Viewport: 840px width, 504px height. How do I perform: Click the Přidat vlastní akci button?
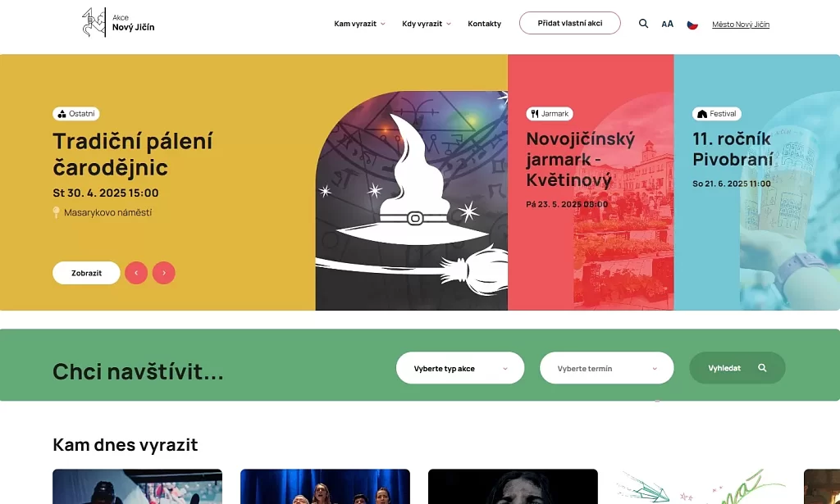click(x=570, y=23)
